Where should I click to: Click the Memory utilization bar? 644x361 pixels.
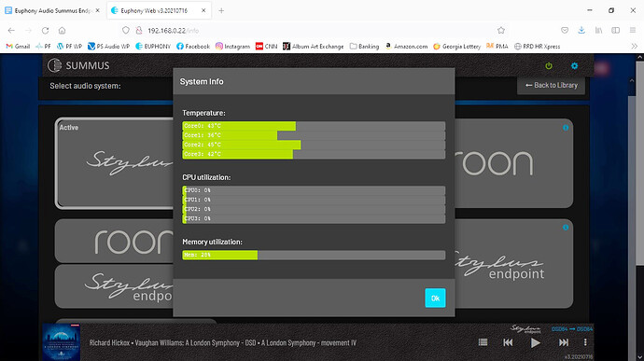(x=314, y=255)
